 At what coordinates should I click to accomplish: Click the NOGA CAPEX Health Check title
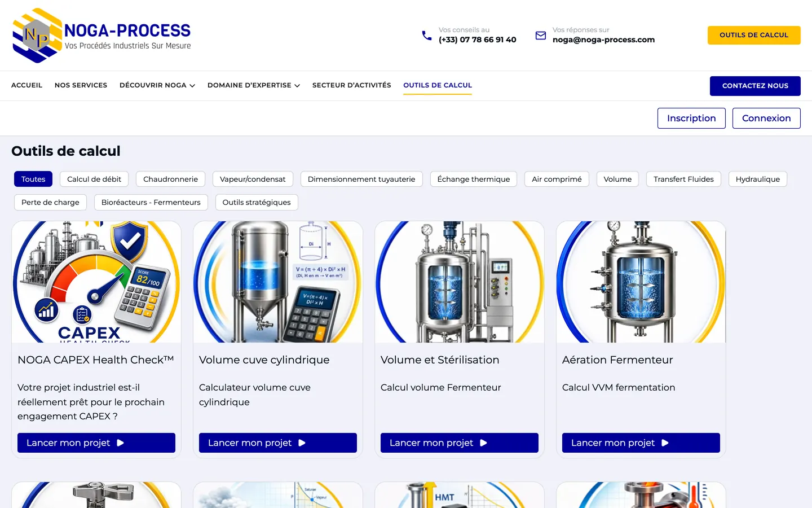(95, 360)
